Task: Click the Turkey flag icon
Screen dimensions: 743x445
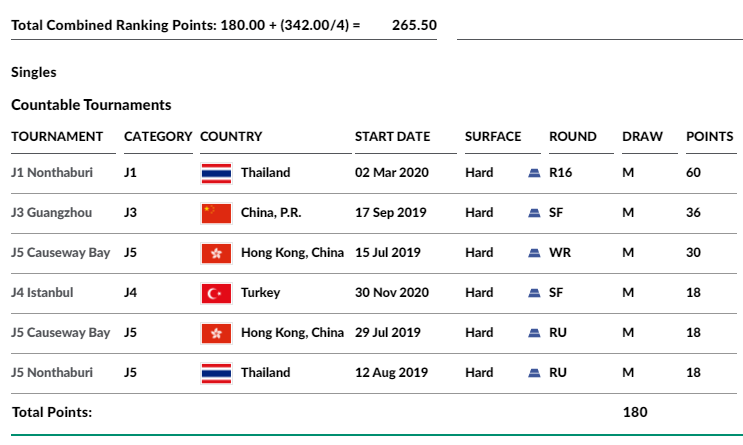Action: pos(217,293)
